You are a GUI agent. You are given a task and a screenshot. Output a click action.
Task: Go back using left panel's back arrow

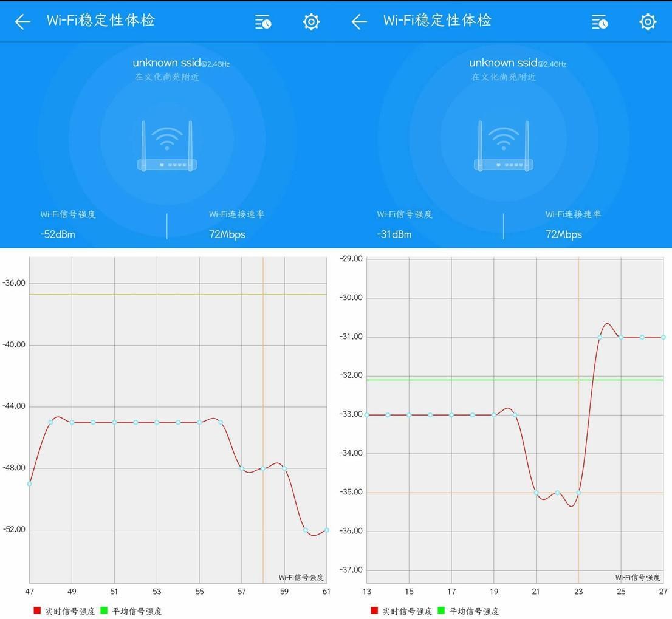[x=22, y=21]
